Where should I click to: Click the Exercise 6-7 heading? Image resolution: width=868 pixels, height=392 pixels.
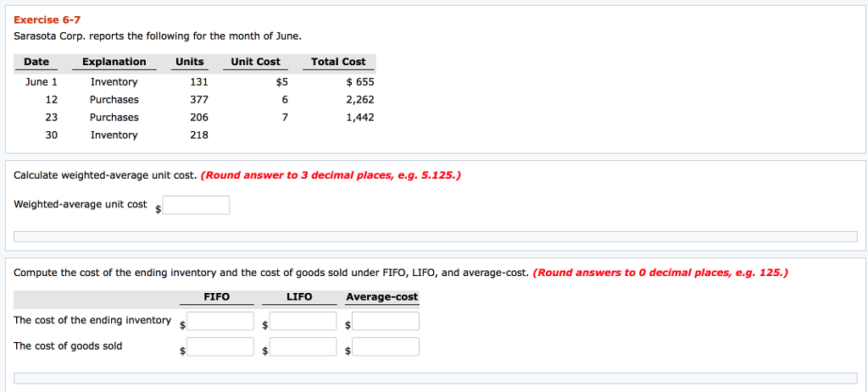point(47,19)
